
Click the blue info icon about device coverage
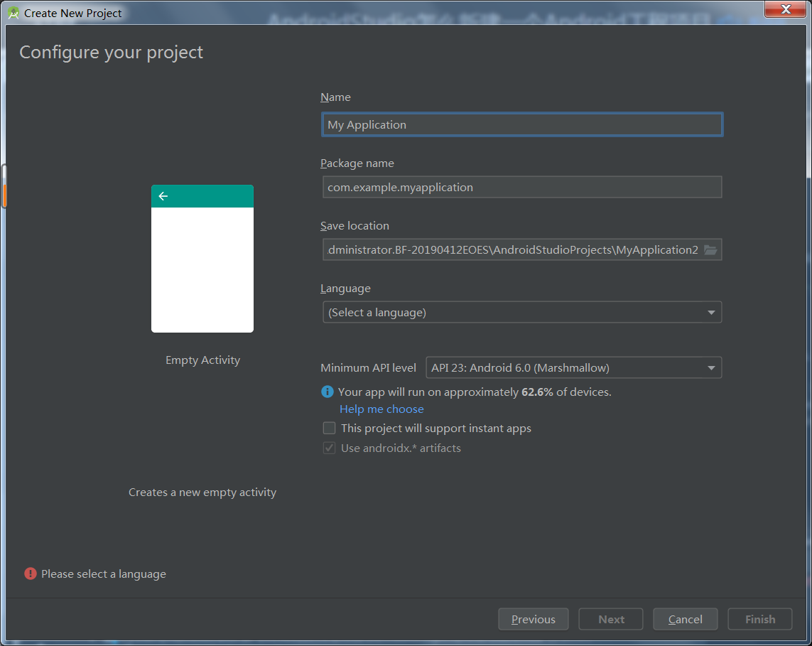tap(327, 392)
